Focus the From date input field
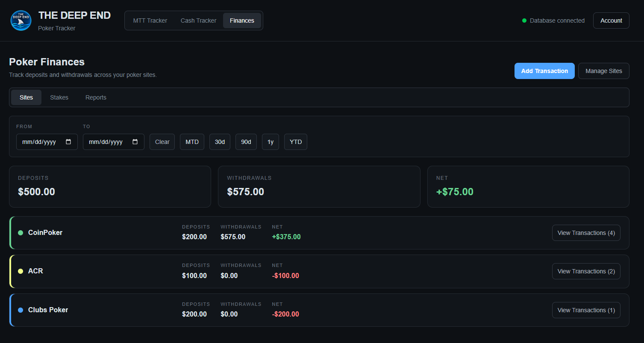The image size is (644, 343). 47,142
